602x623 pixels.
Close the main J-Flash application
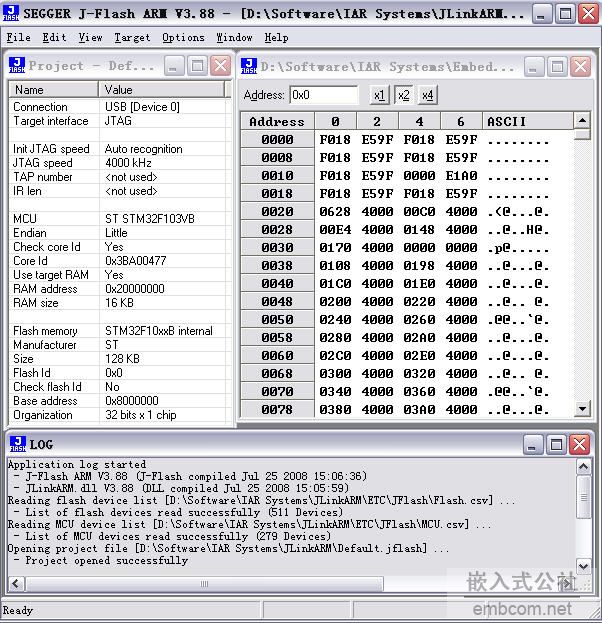click(x=588, y=14)
